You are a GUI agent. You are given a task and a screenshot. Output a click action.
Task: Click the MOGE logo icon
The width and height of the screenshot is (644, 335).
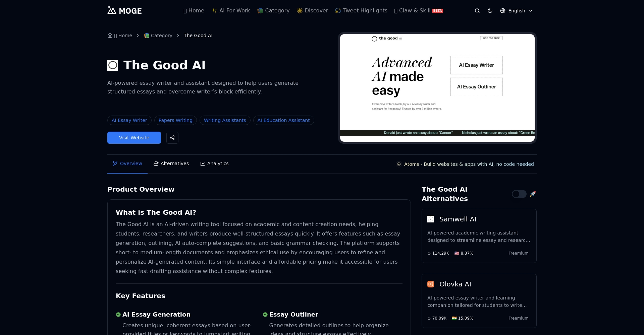tap(112, 10)
